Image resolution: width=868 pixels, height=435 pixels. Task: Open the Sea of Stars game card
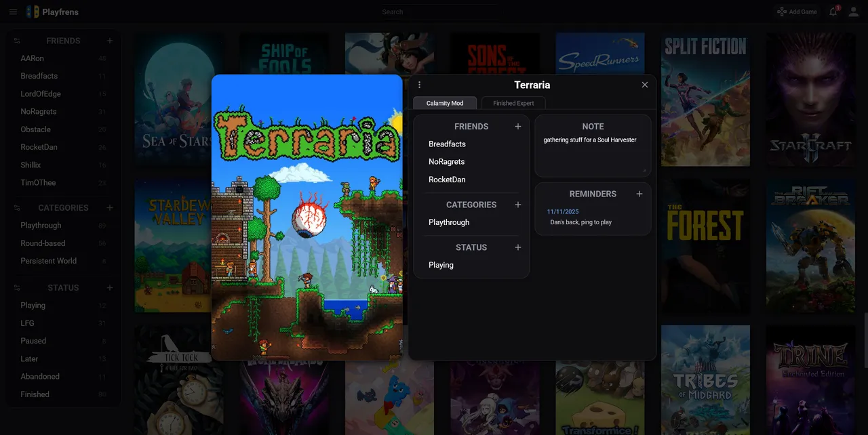pos(173,100)
